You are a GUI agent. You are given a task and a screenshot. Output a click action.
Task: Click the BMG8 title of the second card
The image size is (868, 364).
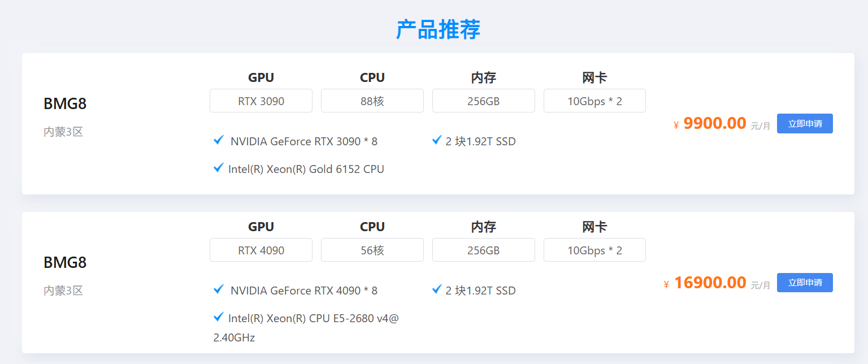(64, 262)
